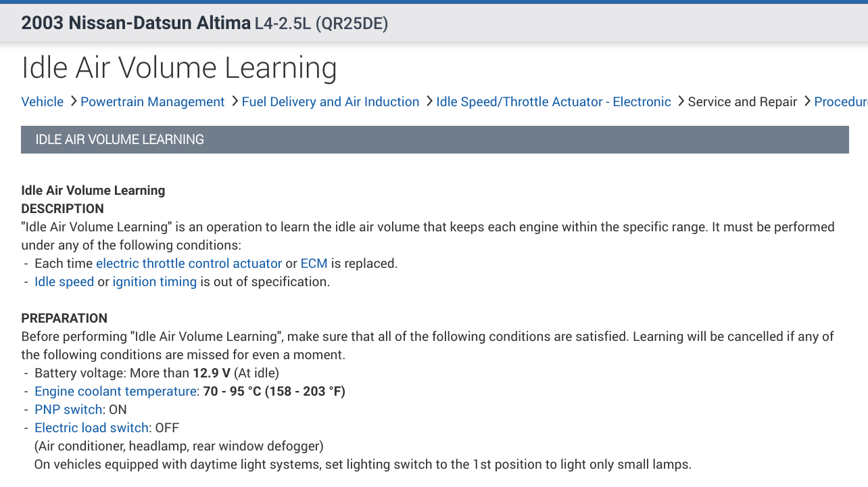Screen dimensions: 868x487
Task: Click chevron before Procedures breadcrumb
Action: click(x=806, y=101)
